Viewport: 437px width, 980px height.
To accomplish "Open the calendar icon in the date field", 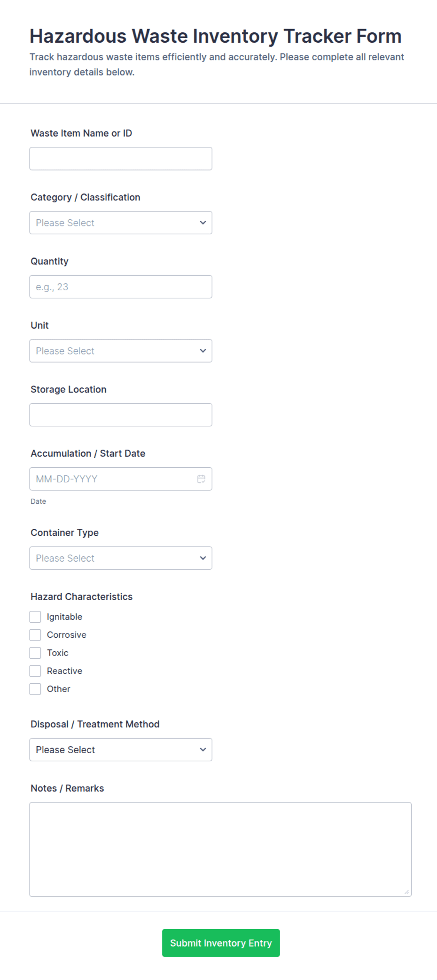I will (x=201, y=479).
